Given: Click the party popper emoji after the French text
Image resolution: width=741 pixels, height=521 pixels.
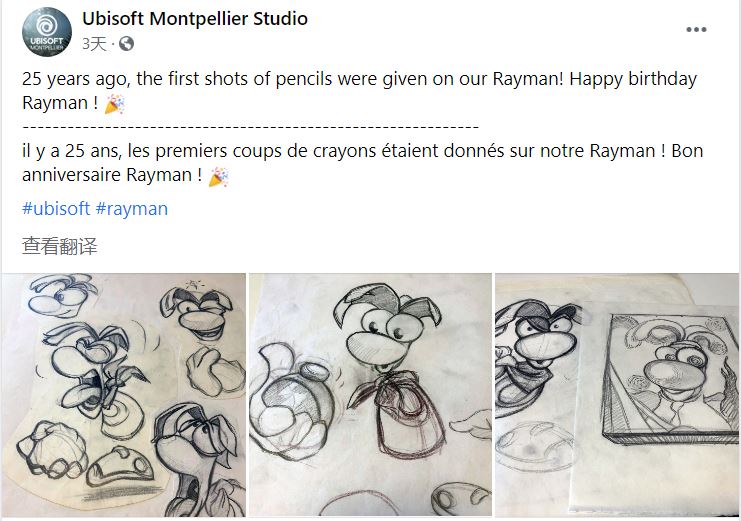Looking at the screenshot, I should (x=218, y=176).
